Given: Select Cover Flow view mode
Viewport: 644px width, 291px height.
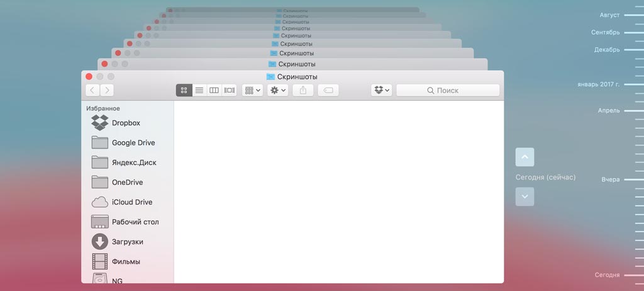Looking at the screenshot, I should (230, 90).
